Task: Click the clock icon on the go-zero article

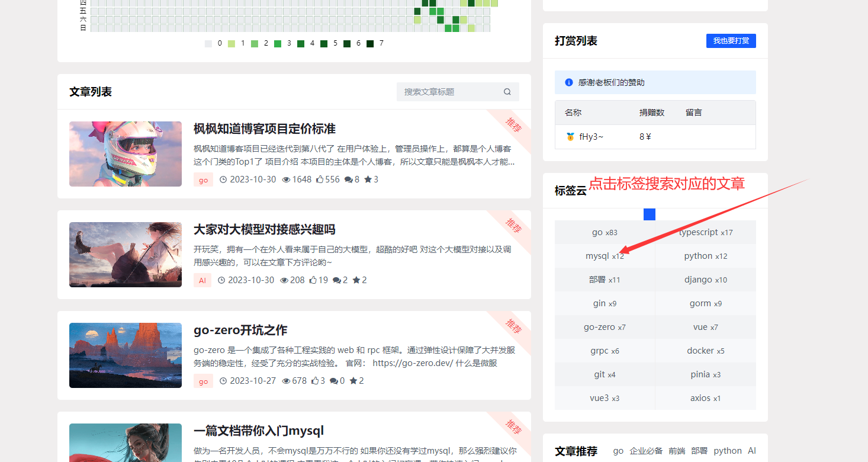Action: 223,381
